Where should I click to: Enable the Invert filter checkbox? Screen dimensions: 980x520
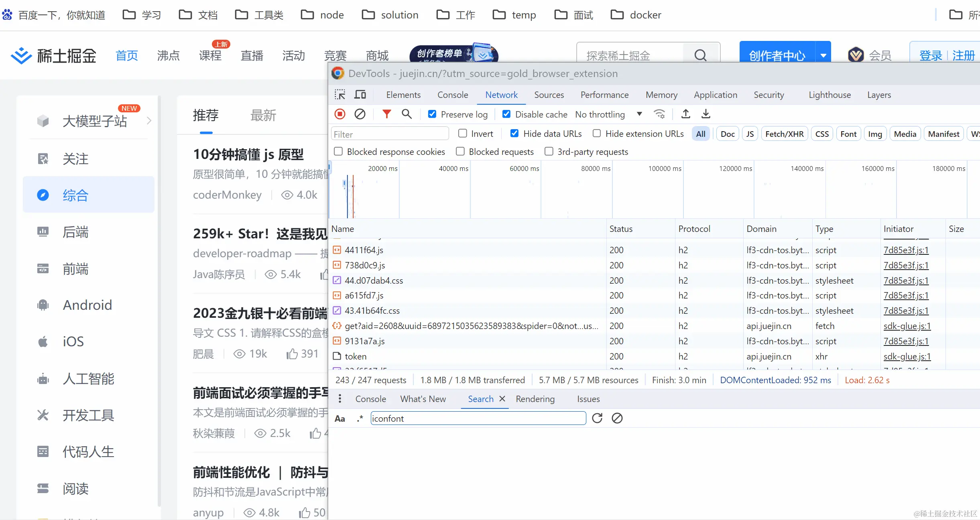click(463, 134)
